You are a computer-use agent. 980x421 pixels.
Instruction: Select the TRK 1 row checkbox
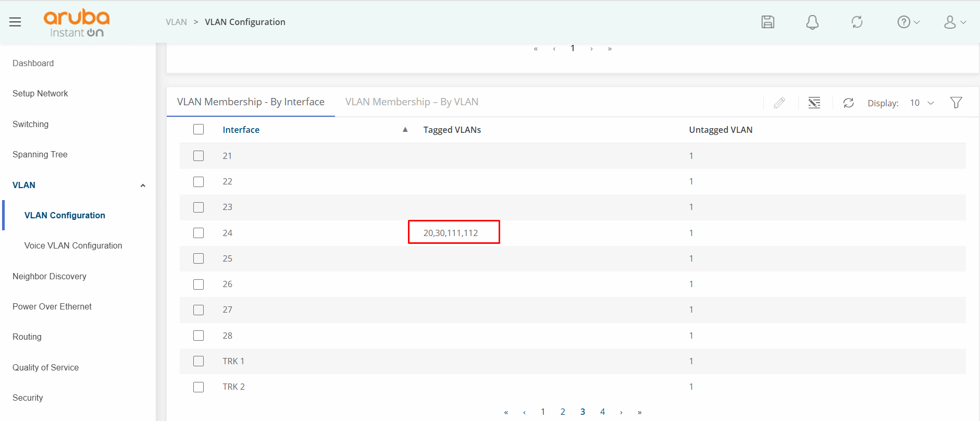[199, 361]
